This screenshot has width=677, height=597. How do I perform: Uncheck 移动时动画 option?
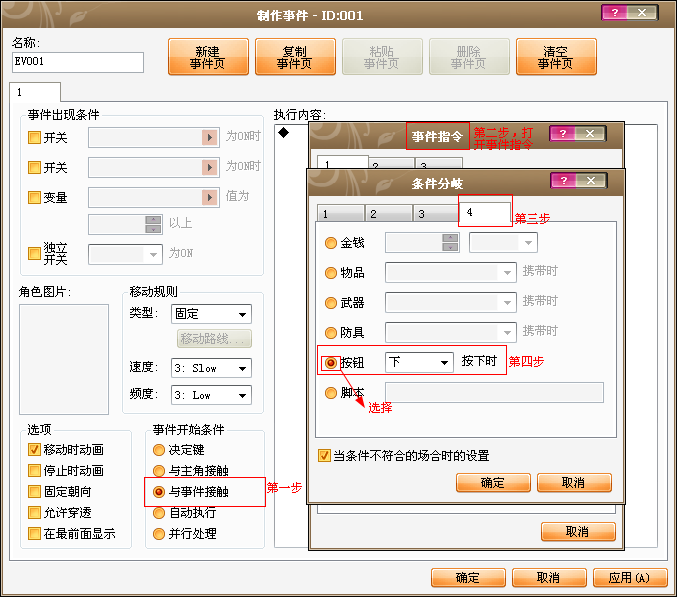click(x=34, y=449)
